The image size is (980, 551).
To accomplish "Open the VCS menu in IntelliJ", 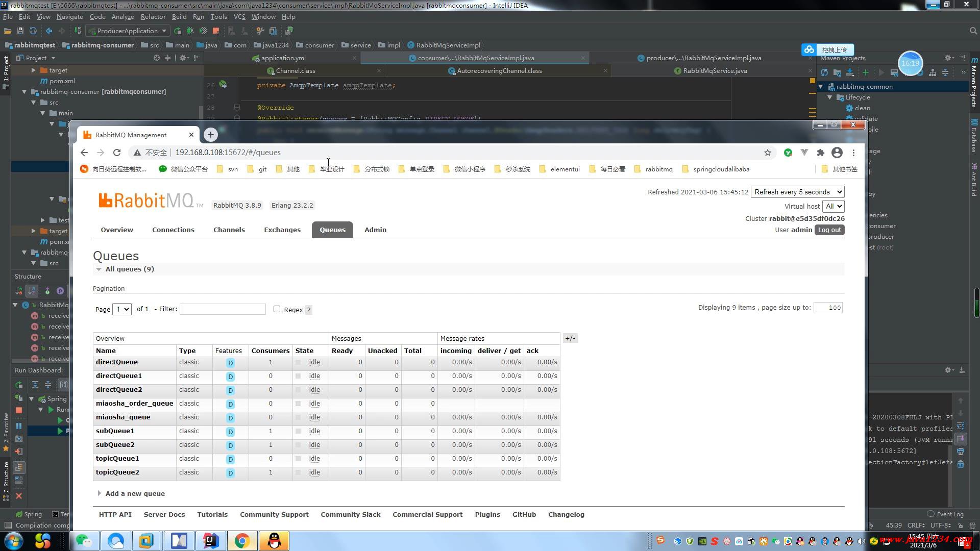I will (x=239, y=16).
